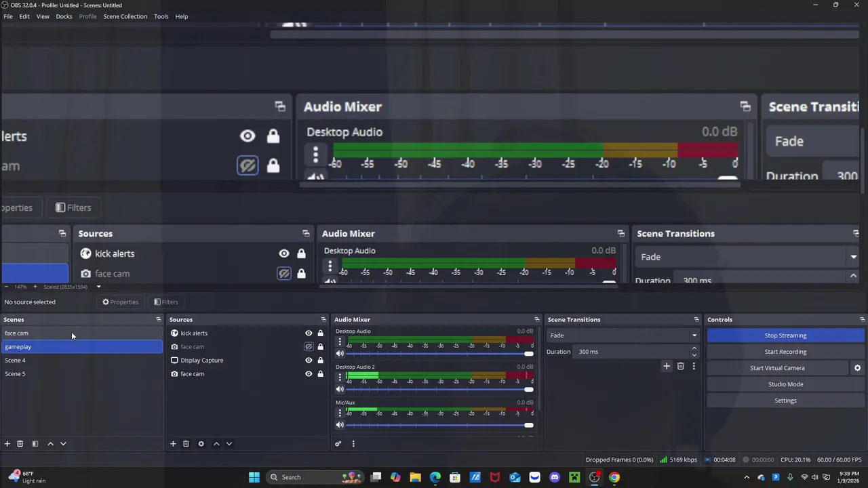Hide the face cam source below Display Capture
Screen dimensions: 868x488
coord(309,374)
